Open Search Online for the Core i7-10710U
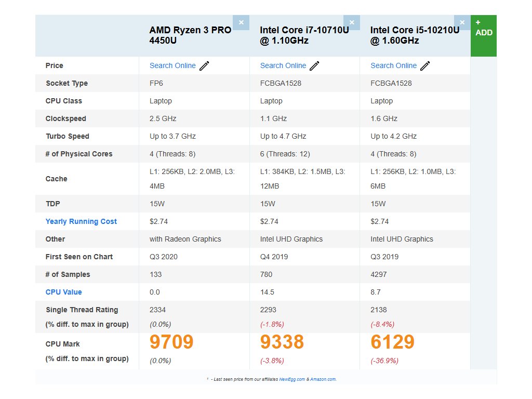Screen dimensions: 532x399 [283, 65]
